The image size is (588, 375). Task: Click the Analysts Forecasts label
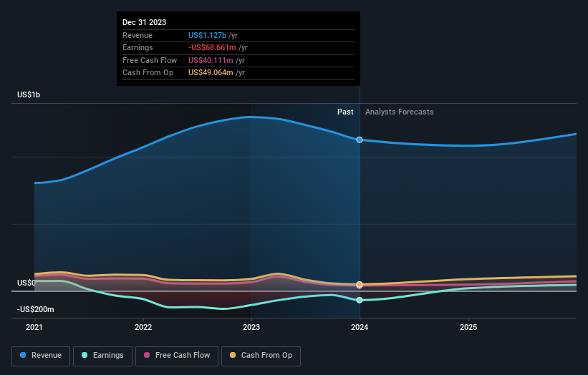tap(400, 112)
